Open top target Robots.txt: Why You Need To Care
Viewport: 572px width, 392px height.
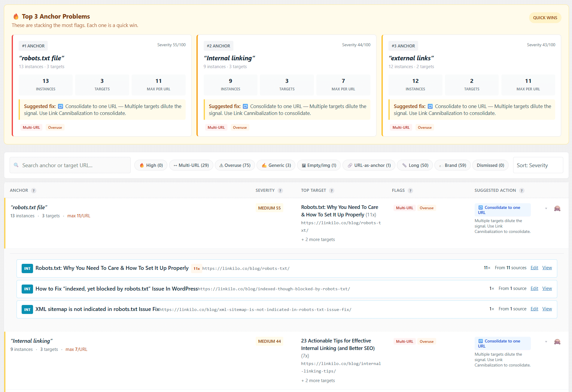point(339,211)
